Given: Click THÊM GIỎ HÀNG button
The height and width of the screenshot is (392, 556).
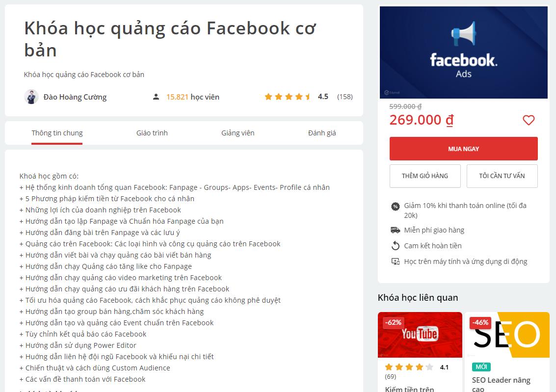Looking at the screenshot, I should (425, 176).
